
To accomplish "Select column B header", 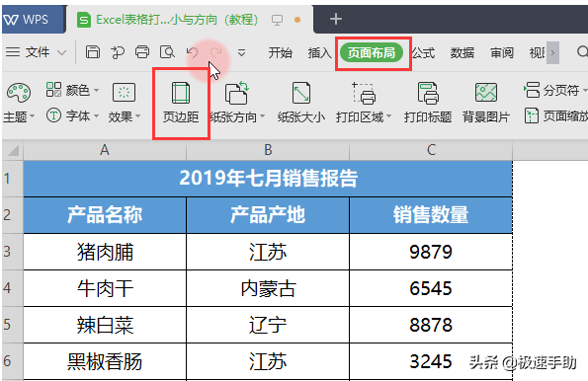I will coord(268,151).
